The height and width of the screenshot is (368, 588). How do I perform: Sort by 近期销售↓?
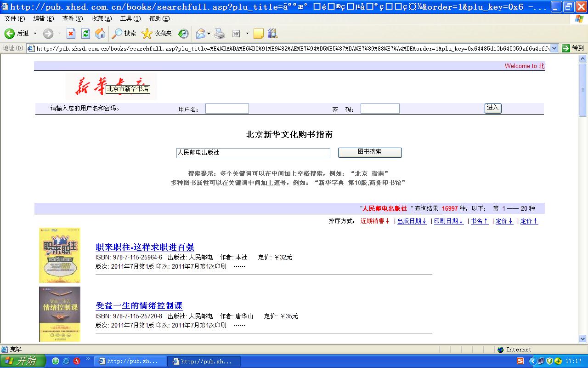375,221
